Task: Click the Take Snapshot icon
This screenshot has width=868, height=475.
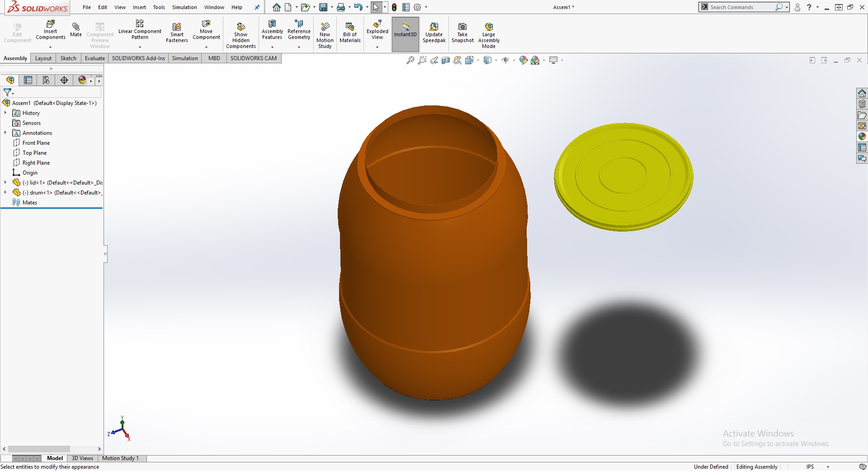Action: [462, 27]
